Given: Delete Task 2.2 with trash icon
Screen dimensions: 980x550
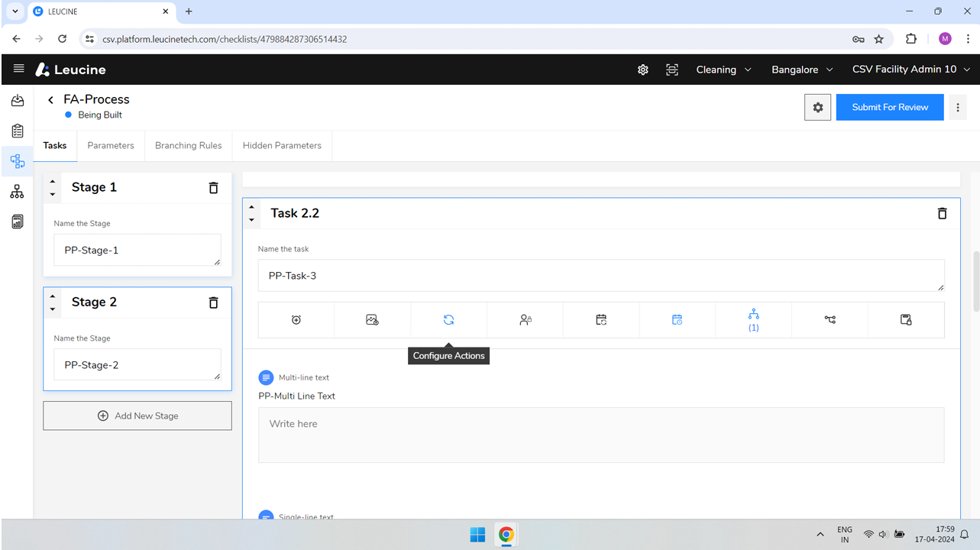Looking at the screenshot, I should pyautogui.click(x=943, y=213).
